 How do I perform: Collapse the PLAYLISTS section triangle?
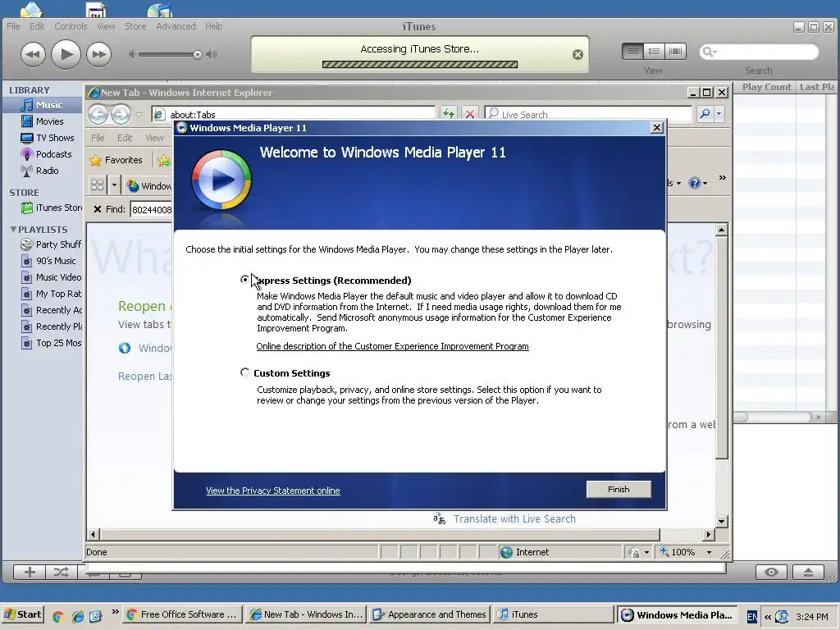[13, 230]
